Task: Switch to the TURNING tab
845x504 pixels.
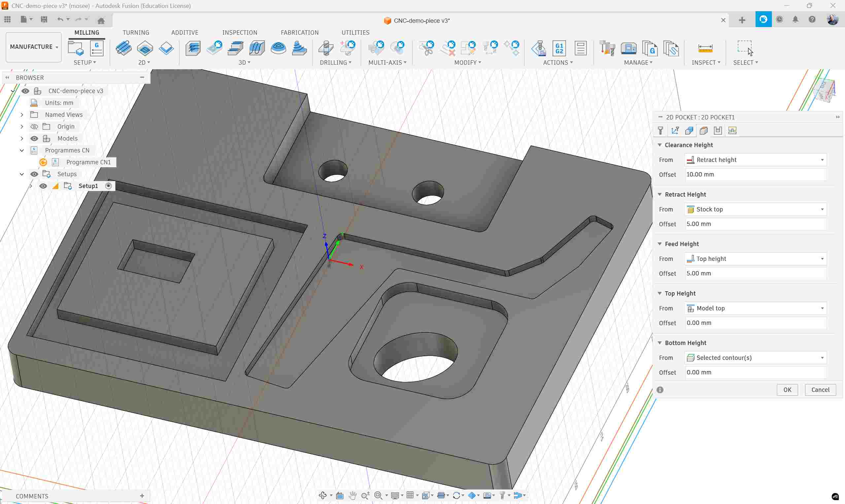Action: (136, 33)
